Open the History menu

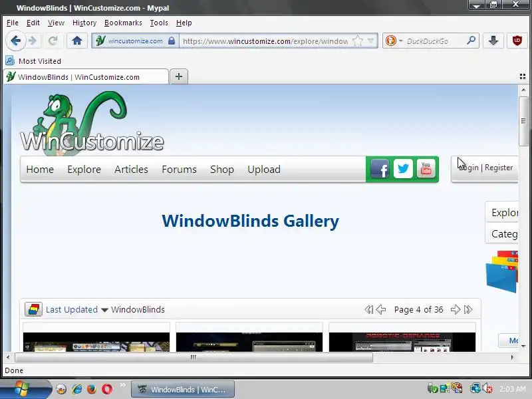click(84, 23)
